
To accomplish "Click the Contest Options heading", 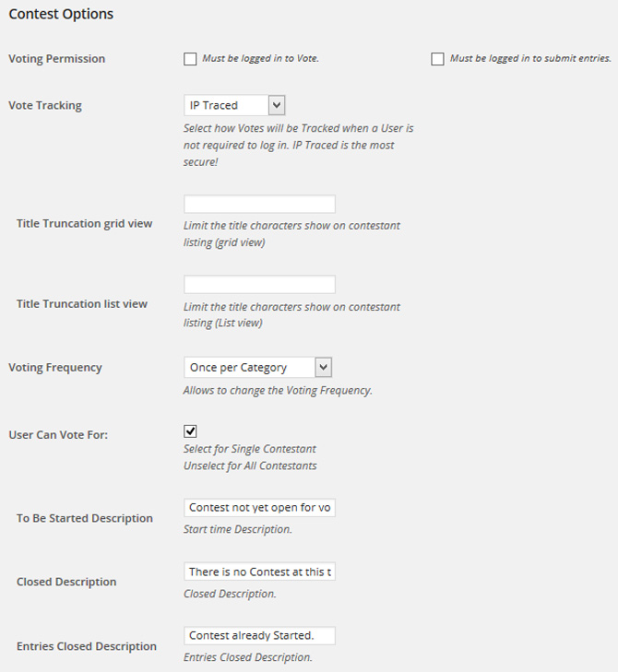I will point(61,14).
